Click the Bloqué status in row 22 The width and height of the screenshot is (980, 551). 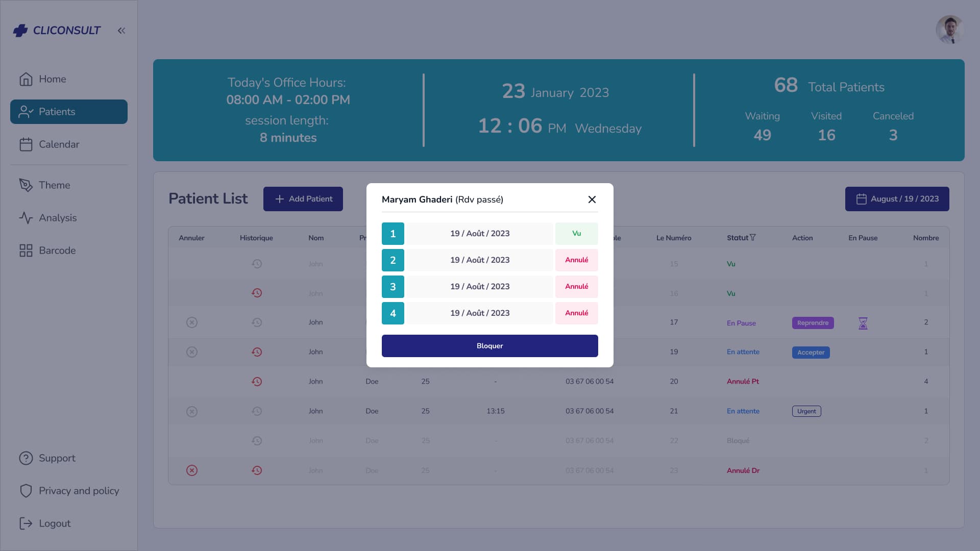(x=738, y=441)
